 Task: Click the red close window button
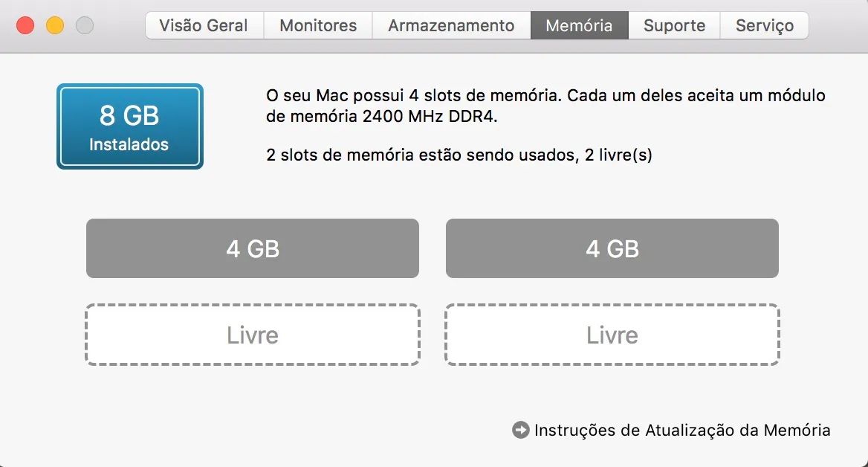click(25, 24)
